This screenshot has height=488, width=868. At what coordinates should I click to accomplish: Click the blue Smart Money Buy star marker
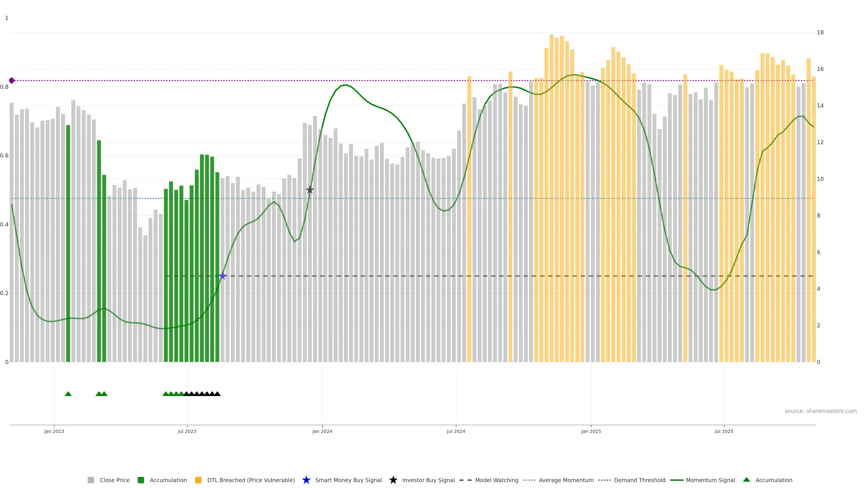point(222,276)
